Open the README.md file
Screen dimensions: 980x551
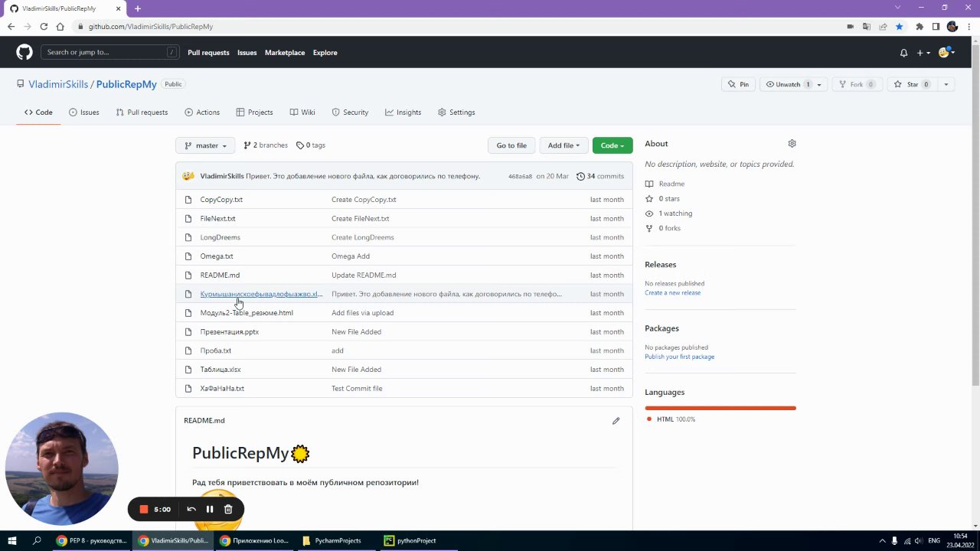pyautogui.click(x=220, y=275)
